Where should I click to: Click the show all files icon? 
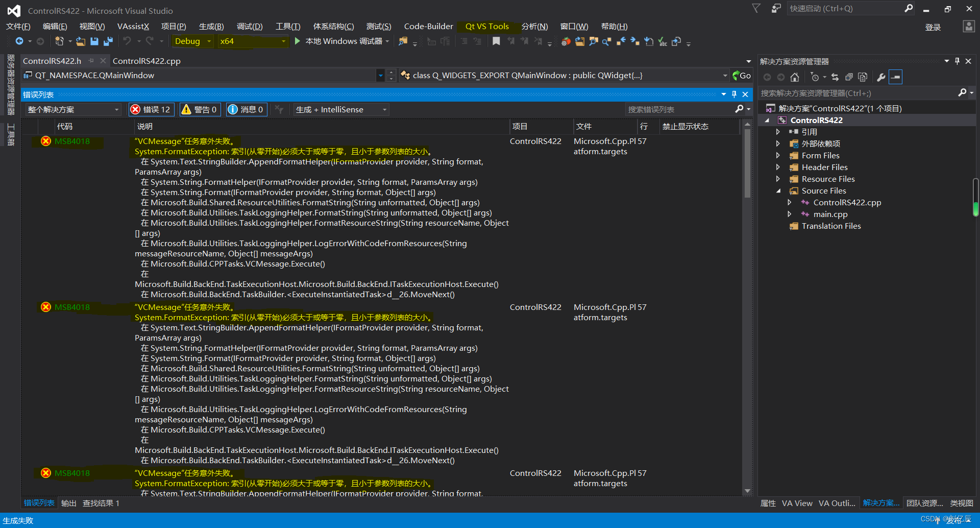[x=863, y=77]
